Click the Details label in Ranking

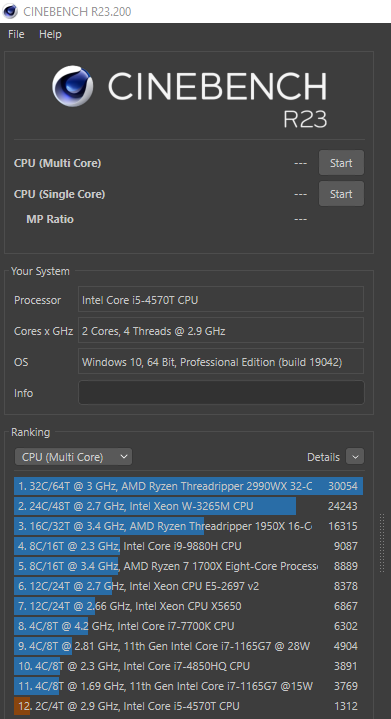(323, 457)
